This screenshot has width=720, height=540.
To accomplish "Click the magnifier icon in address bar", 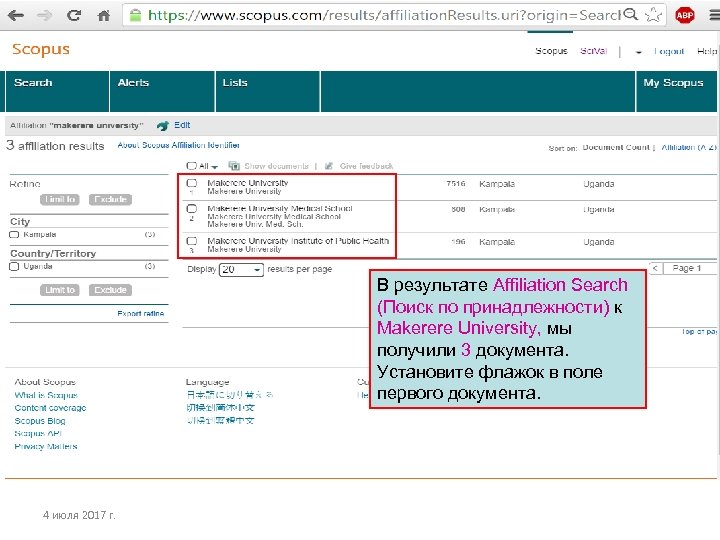I will point(631,15).
